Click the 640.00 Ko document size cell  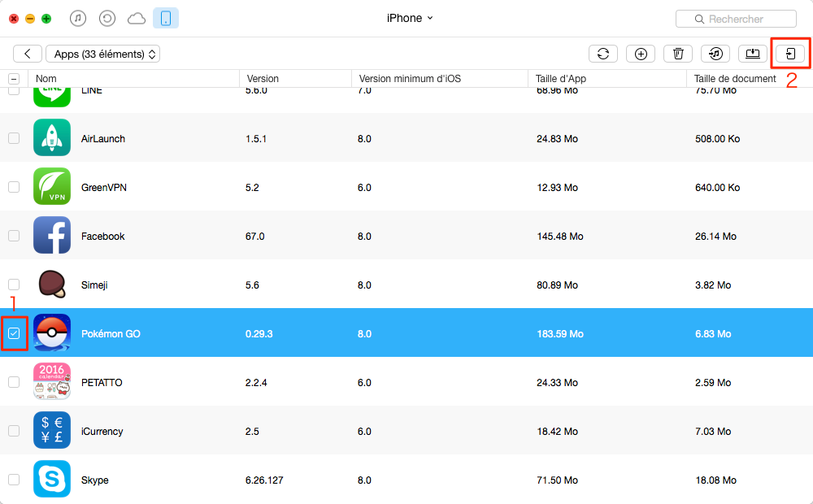pos(718,187)
